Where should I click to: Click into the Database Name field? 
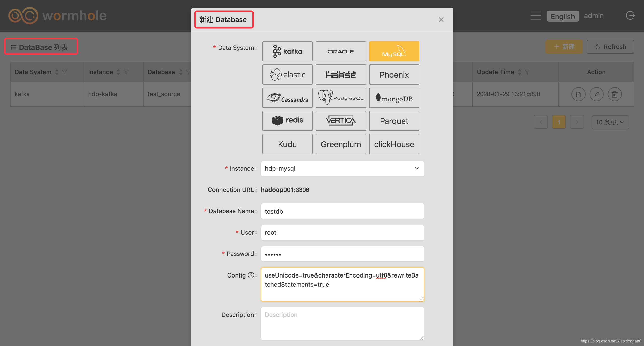[342, 211]
